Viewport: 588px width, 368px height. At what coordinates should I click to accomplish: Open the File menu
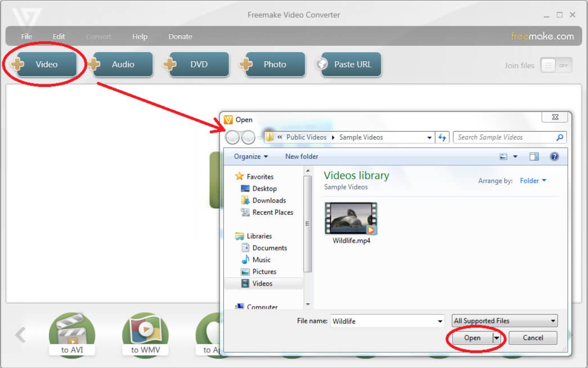click(x=26, y=36)
